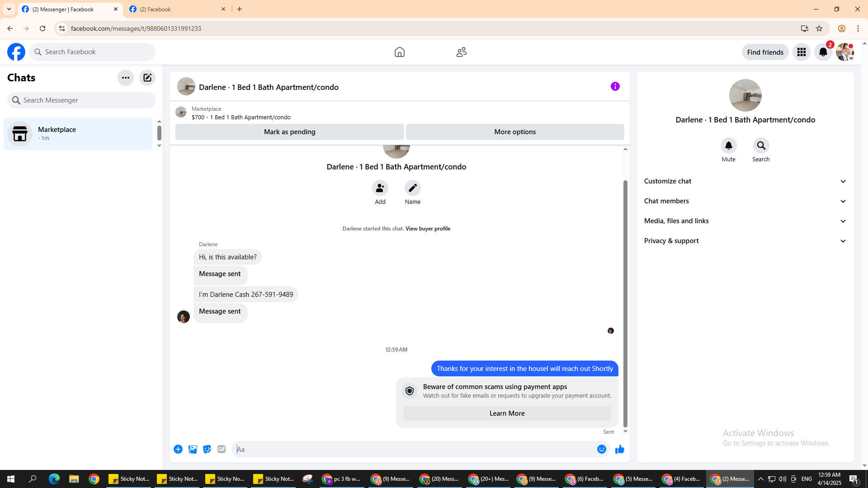Click the conversation scrollbar
The width and height of the screenshot is (868, 488).
click(625, 303)
